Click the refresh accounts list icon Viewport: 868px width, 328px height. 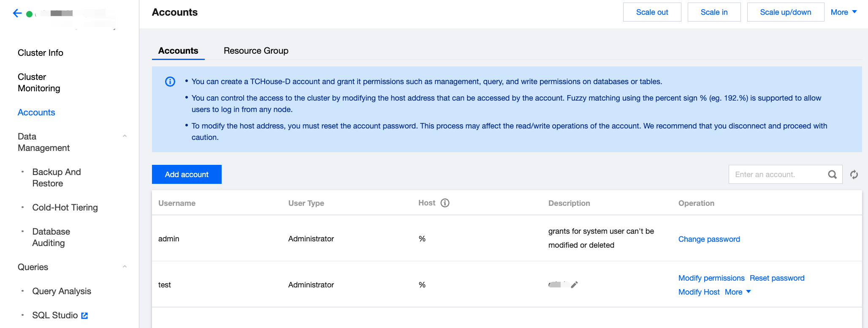854,175
